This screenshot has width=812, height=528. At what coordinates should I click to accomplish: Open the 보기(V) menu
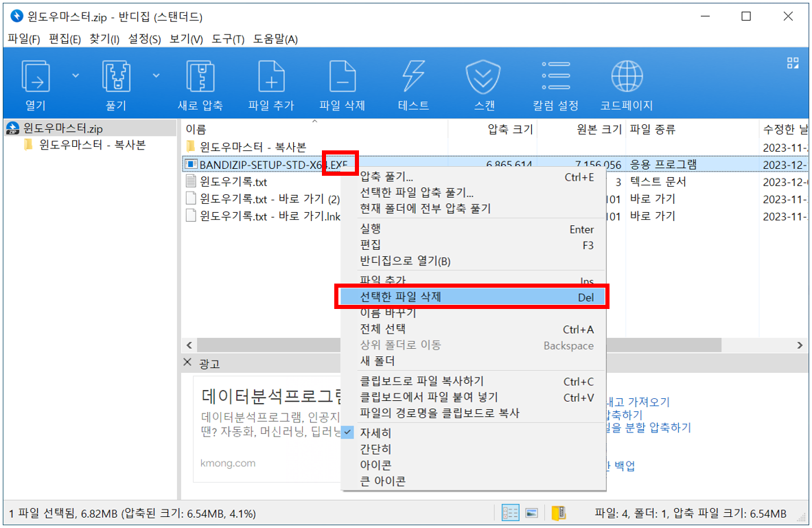[x=187, y=39]
